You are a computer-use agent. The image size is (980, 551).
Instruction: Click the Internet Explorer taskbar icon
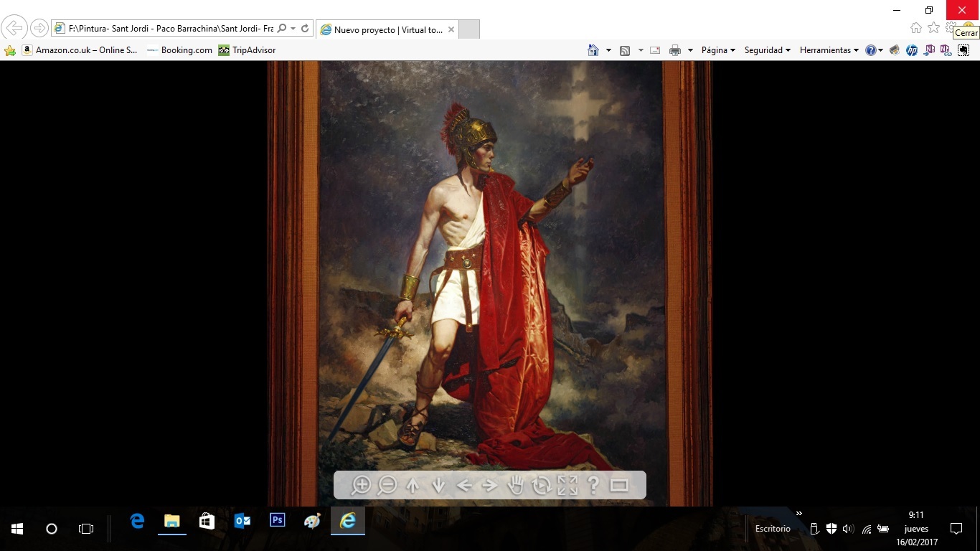(348, 522)
